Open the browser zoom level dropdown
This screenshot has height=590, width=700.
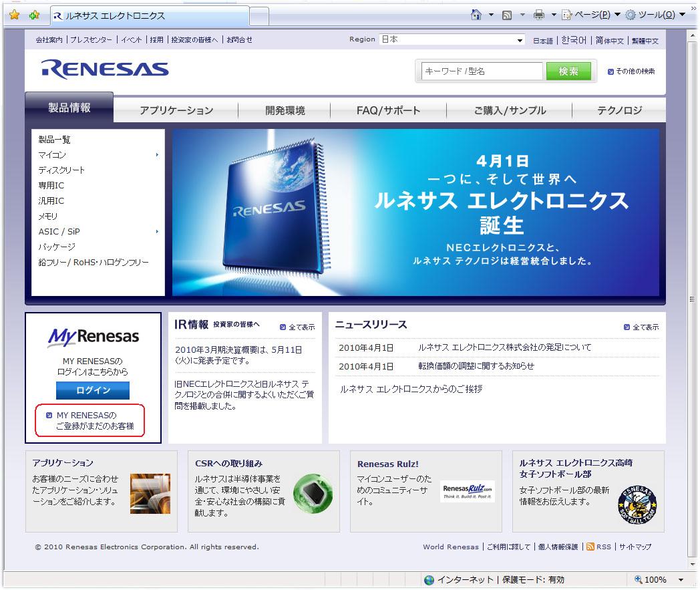681,580
